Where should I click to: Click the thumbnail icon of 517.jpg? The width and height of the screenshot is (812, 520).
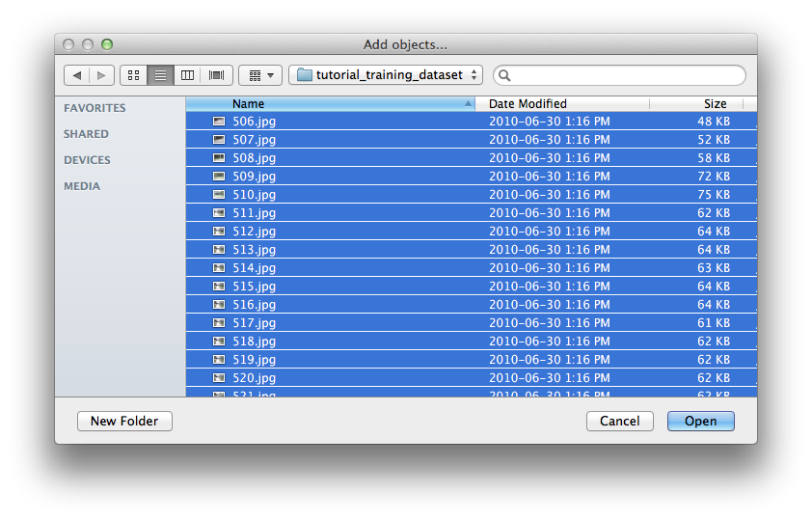[219, 323]
